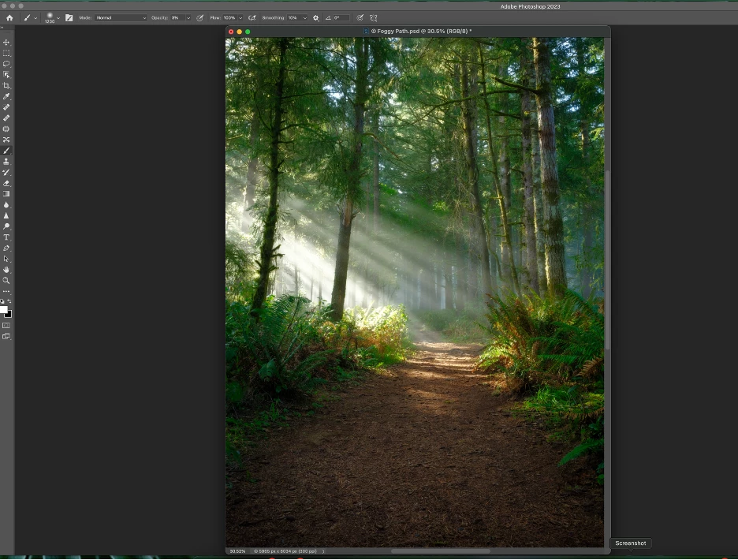The image size is (738, 560).
Task: Open the status bar info arrow
Action: point(323,551)
